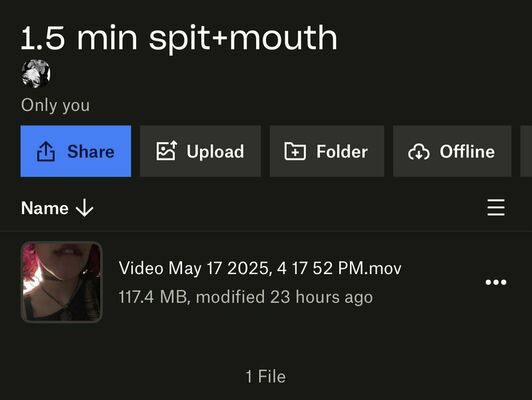Tap the member avatar under the title
The height and width of the screenshot is (400, 532).
(x=36, y=74)
